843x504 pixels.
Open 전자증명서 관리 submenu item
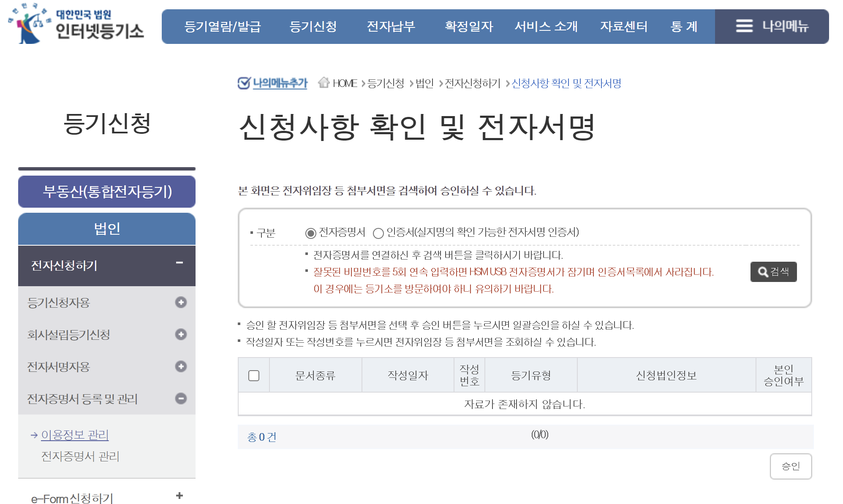[x=80, y=456]
